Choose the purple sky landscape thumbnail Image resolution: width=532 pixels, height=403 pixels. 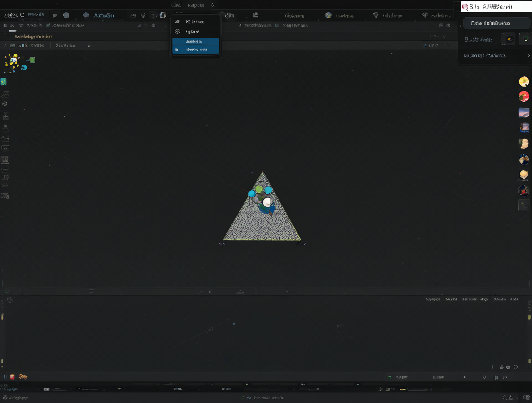[x=524, y=112]
